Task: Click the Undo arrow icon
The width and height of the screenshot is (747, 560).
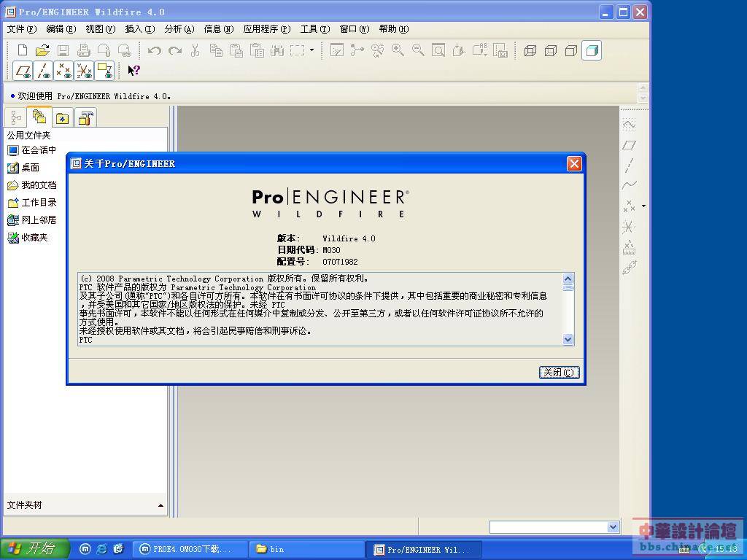Action: click(155, 50)
